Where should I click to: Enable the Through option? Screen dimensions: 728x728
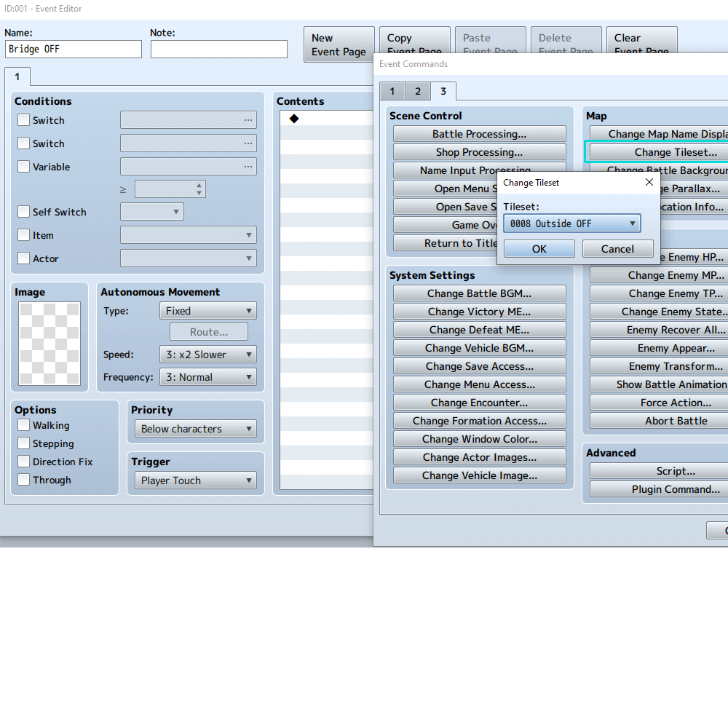(23, 480)
